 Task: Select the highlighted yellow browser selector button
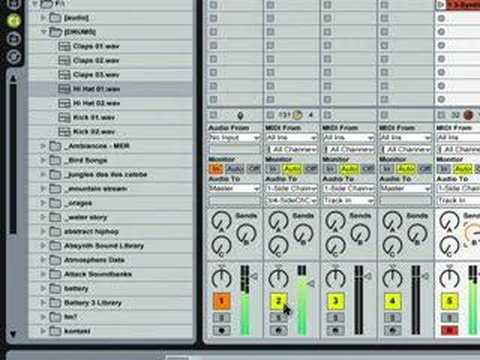[13, 21]
